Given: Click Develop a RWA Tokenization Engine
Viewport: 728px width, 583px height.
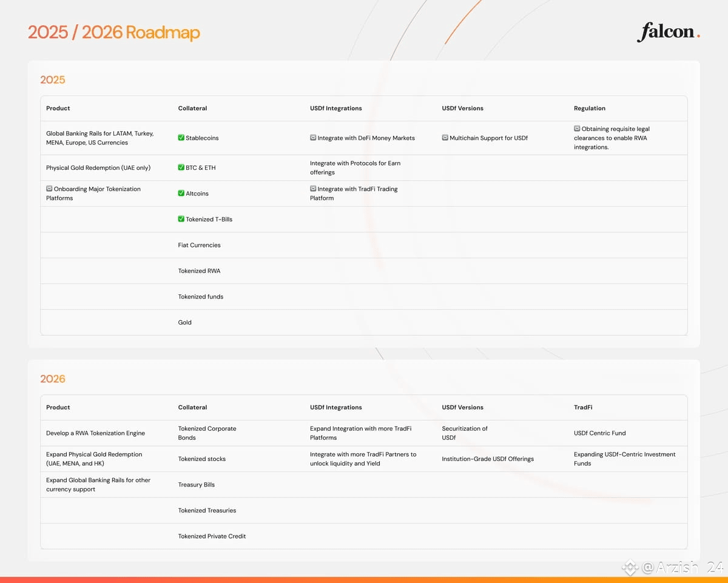Looking at the screenshot, I should pyautogui.click(x=96, y=433).
